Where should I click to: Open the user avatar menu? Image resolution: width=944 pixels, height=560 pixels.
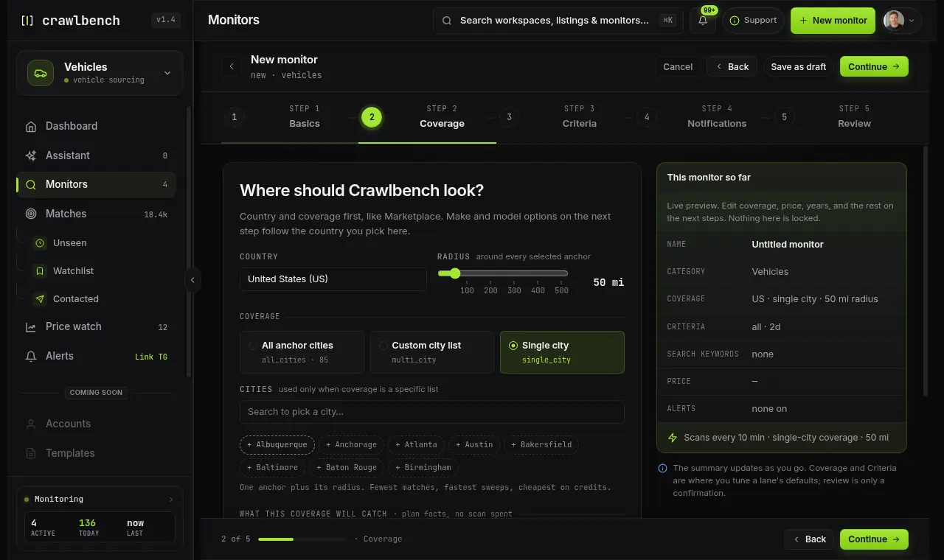(x=903, y=21)
